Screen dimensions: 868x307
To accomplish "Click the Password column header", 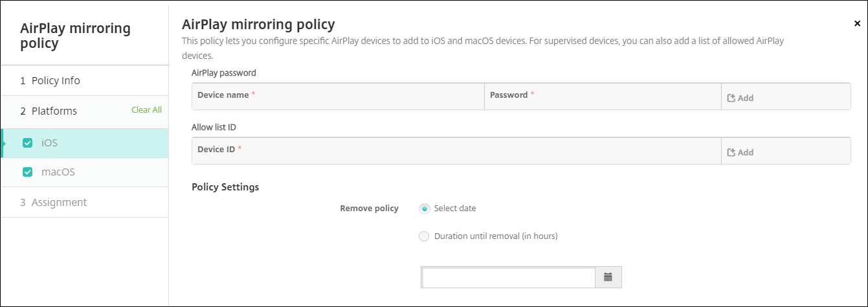I will point(509,95).
